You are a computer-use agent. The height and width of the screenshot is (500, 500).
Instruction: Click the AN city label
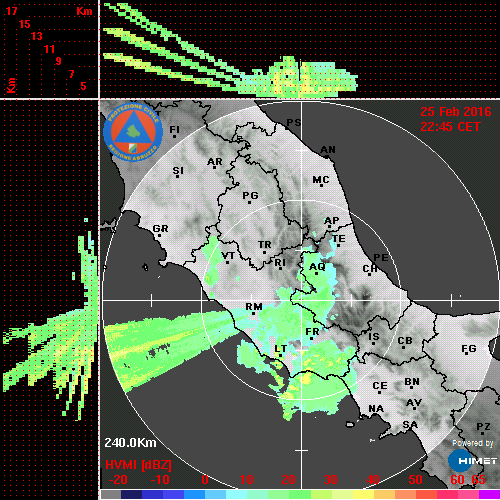pyautogui.click(x=328, y=150)
